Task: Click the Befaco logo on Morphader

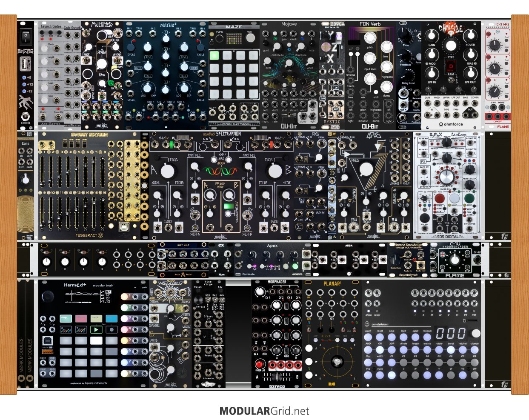Action: (x=277, y=386)
